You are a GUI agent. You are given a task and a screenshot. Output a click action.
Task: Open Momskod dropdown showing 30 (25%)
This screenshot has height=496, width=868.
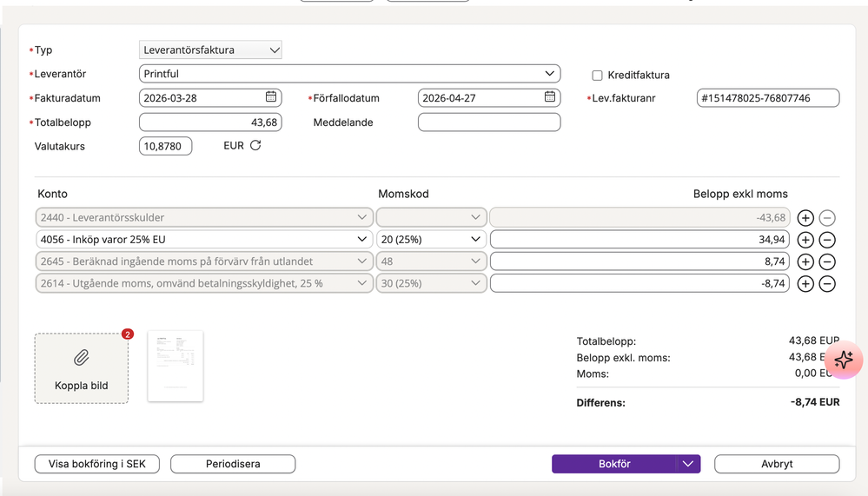click(431, 283)
